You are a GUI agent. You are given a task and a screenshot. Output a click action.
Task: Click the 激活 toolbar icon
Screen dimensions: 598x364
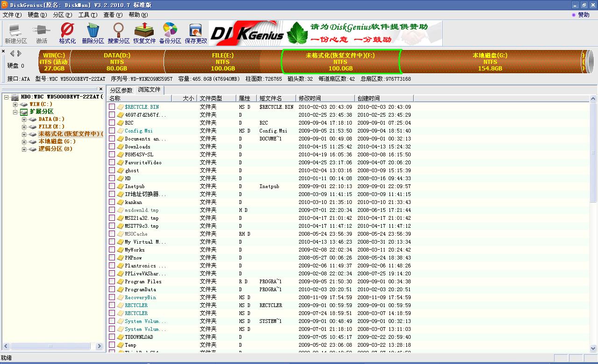(x=42, y=34)
